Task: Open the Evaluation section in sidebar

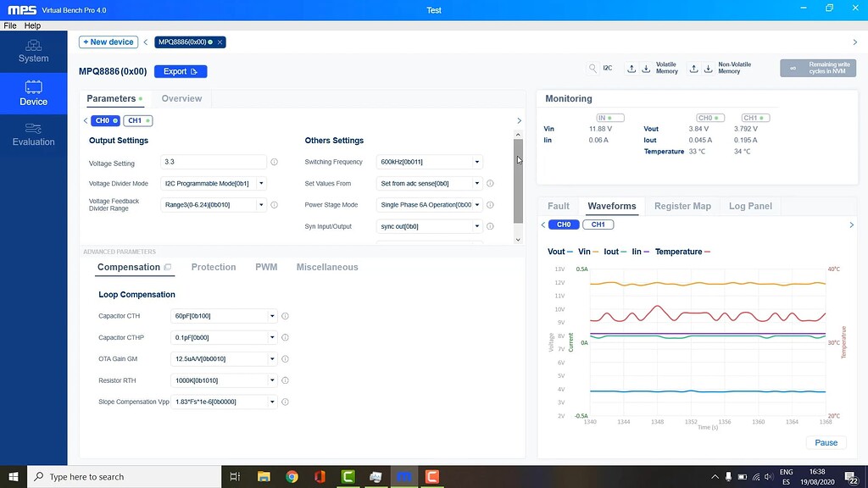Action: click(33, 136)
